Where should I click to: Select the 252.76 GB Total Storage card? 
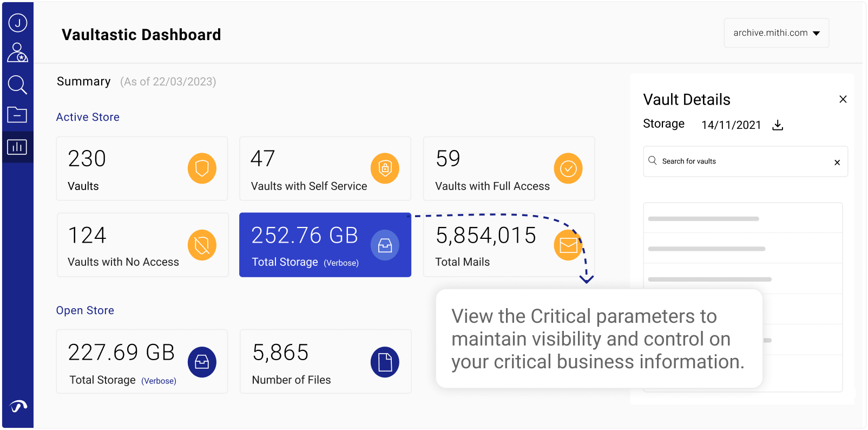[x=325, y=245]
